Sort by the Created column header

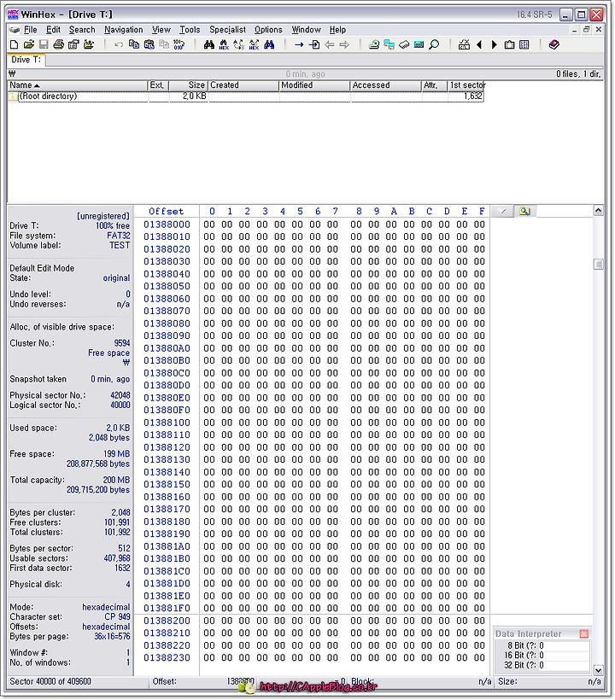coord(243,85)
